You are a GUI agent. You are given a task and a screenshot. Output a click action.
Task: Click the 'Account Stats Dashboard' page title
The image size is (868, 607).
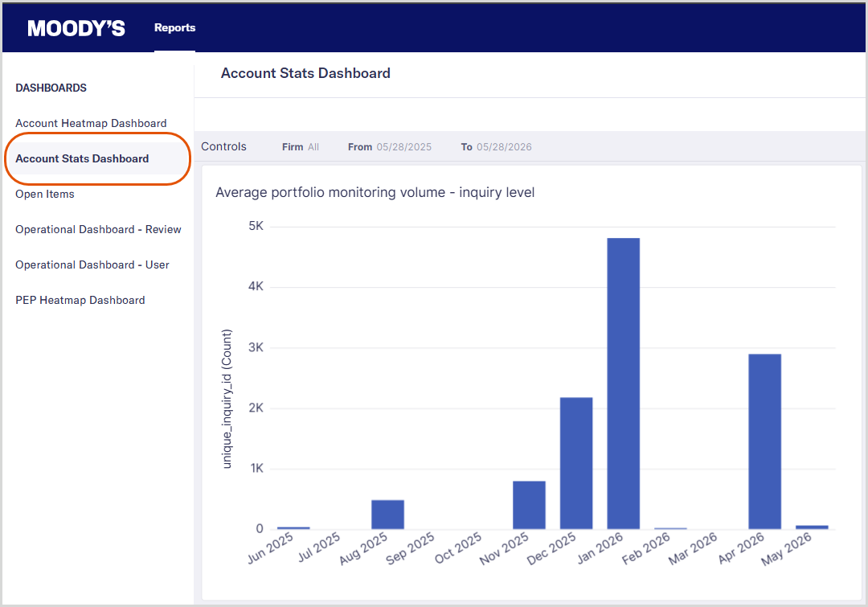[x=305, y=73]
